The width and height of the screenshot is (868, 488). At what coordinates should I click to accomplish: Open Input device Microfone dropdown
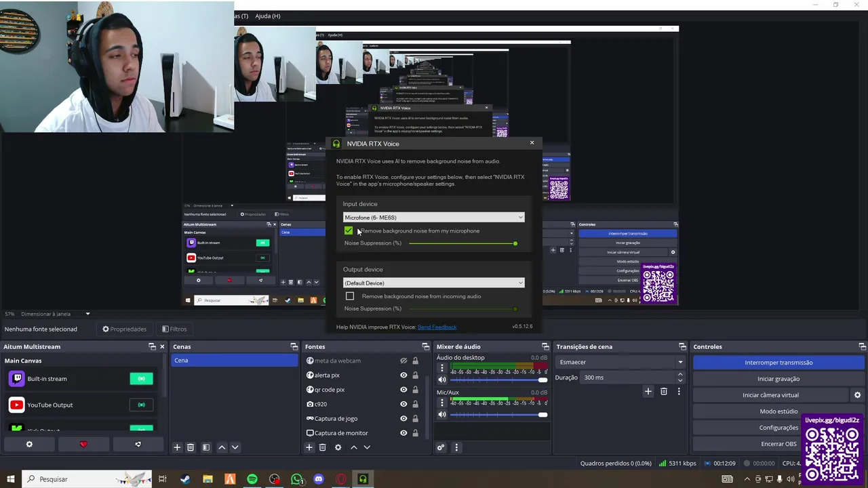(x=433, y=218)
